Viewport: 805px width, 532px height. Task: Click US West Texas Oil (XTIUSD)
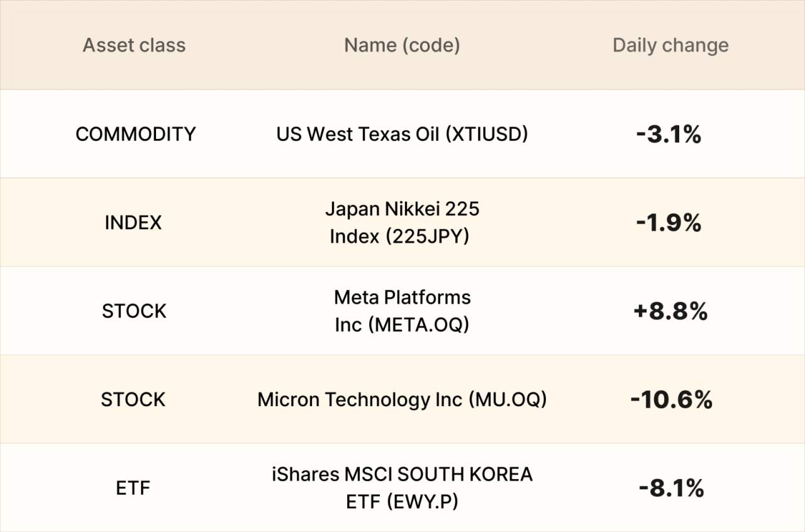point(402,134)
